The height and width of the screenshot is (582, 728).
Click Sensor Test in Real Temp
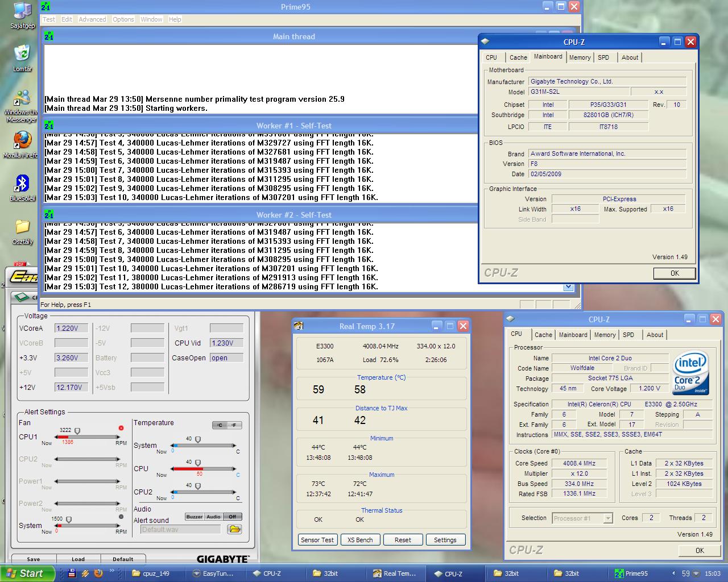click(x=317, y=540)
